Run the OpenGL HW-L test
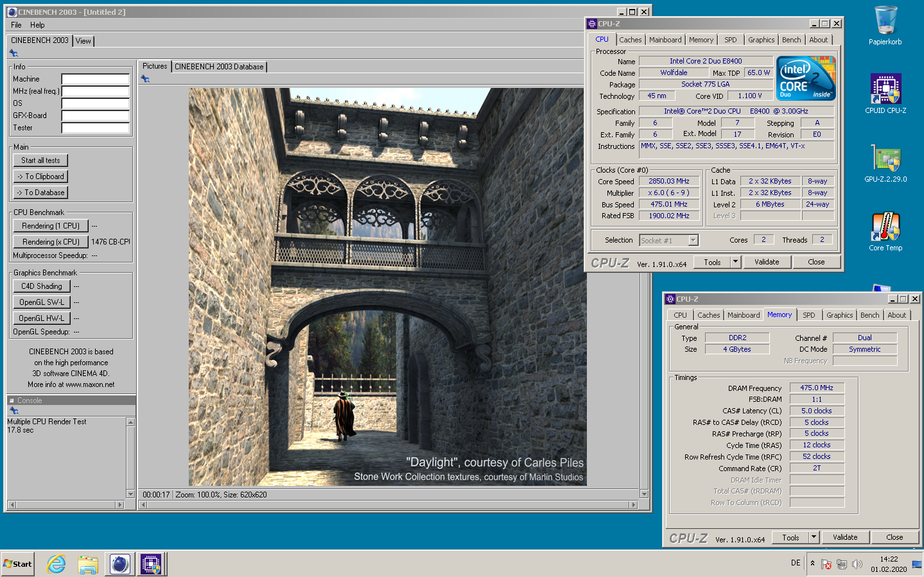Screen dimensions: 924x577 [42, 318]
